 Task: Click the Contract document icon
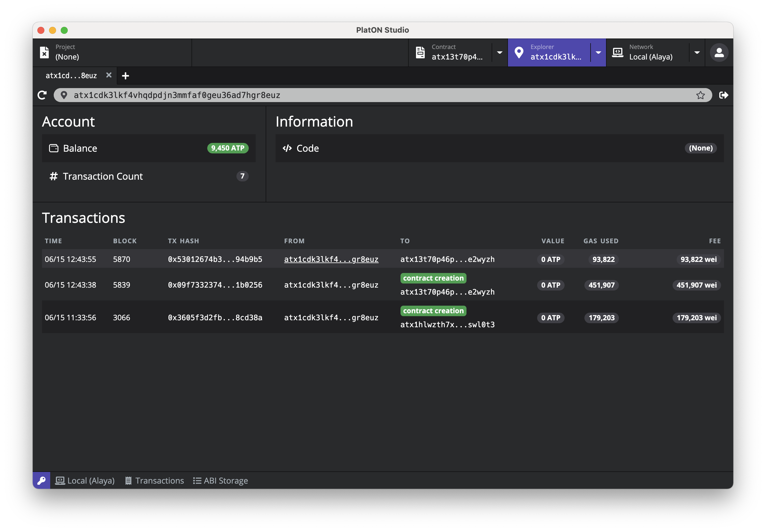click(420, 53)
